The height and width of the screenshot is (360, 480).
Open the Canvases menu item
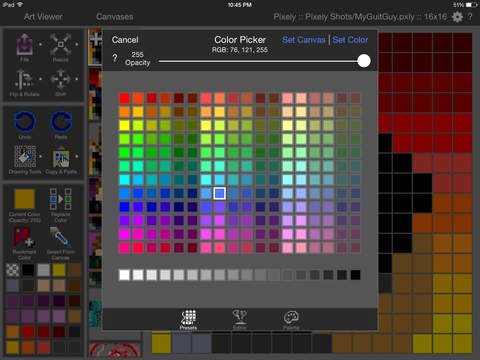pos(115,17)
